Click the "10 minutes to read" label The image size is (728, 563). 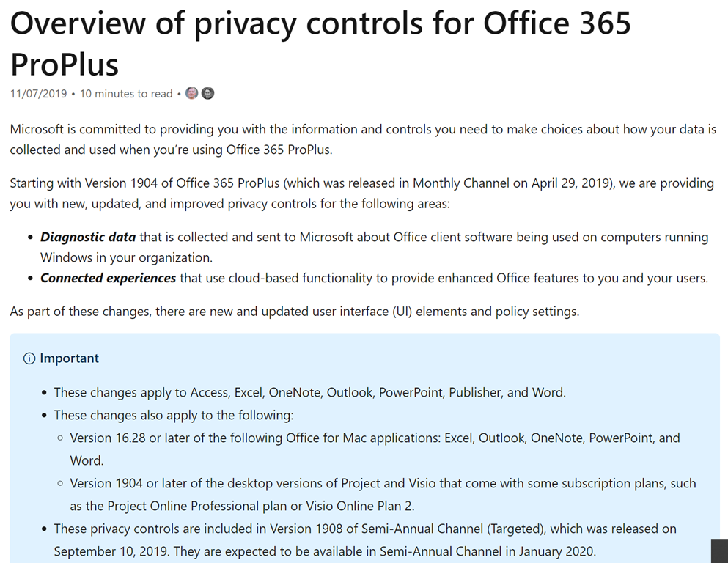126,94
